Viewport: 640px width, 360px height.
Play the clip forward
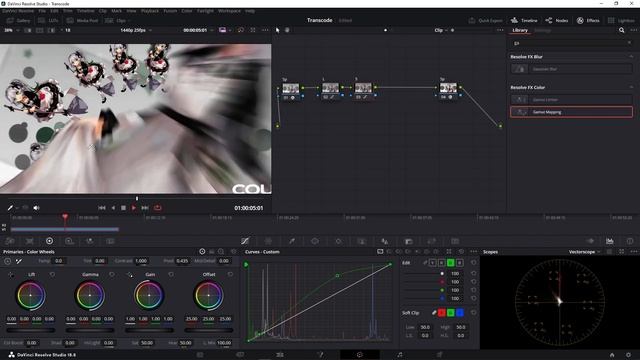tap(133, 208)
